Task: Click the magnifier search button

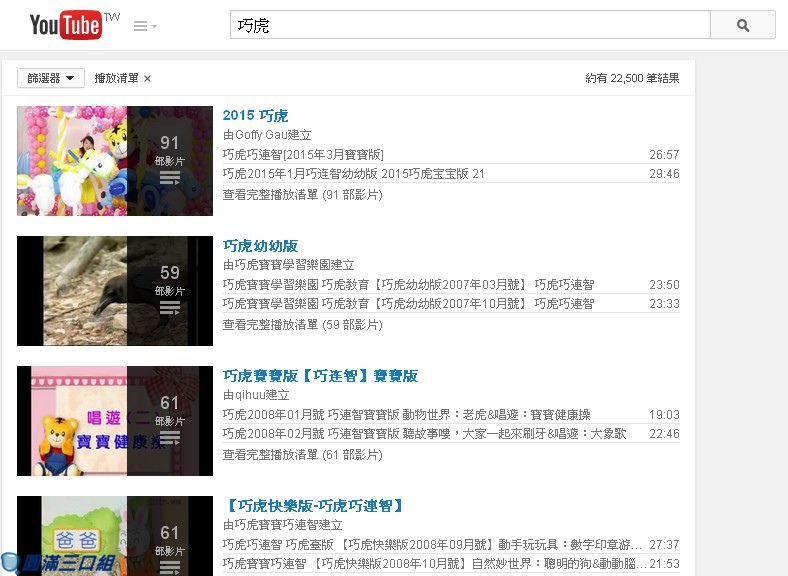Action: (x=743, y=25)
